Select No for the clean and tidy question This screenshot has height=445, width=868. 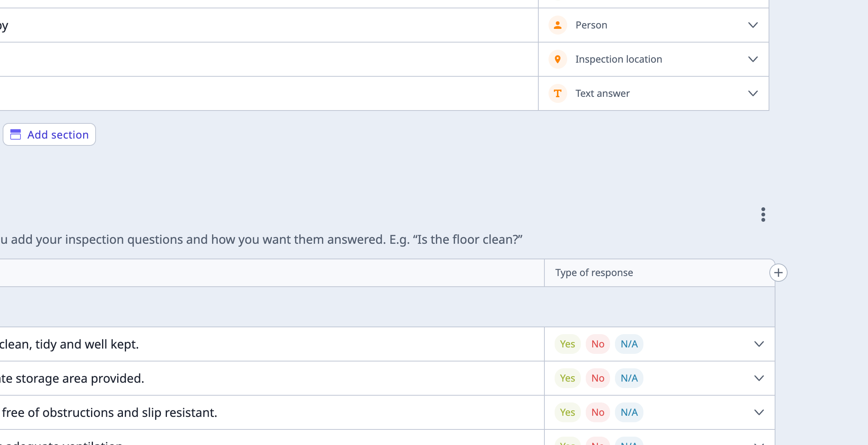pos(598,344)
